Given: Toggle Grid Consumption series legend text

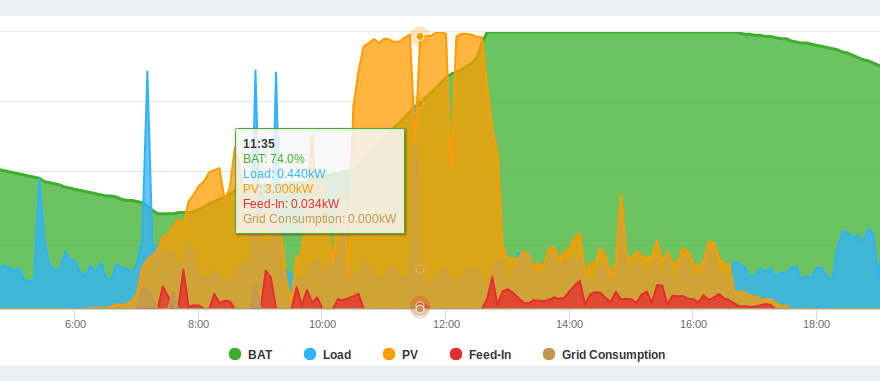Looking at the screenshot, I should 613,355.
